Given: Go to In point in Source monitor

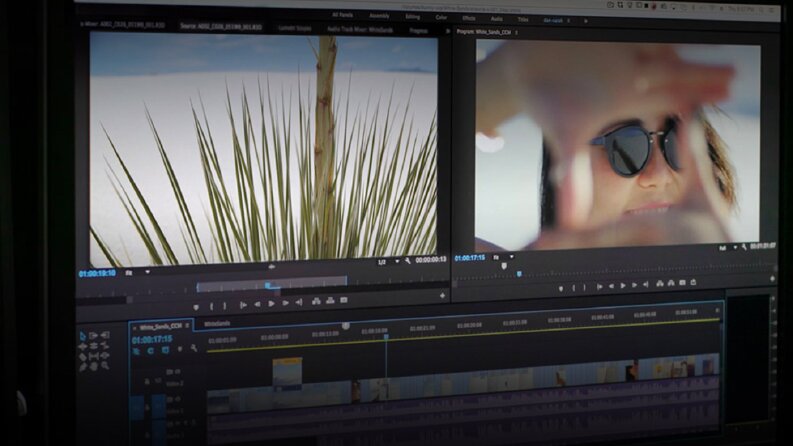Looking at the screenshot, I should [243, 305].
